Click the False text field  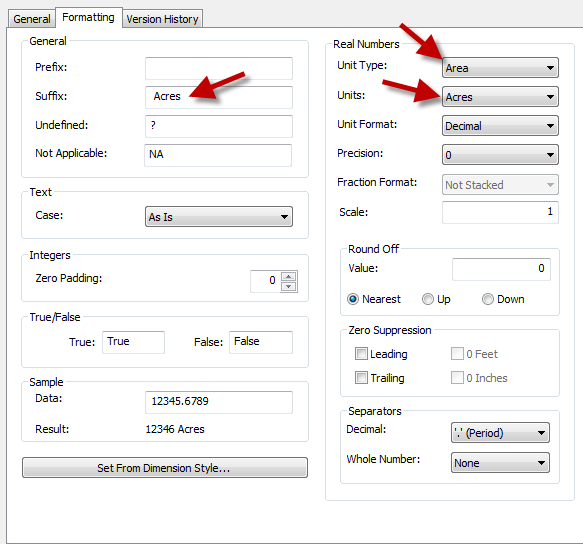pos(261,342)
